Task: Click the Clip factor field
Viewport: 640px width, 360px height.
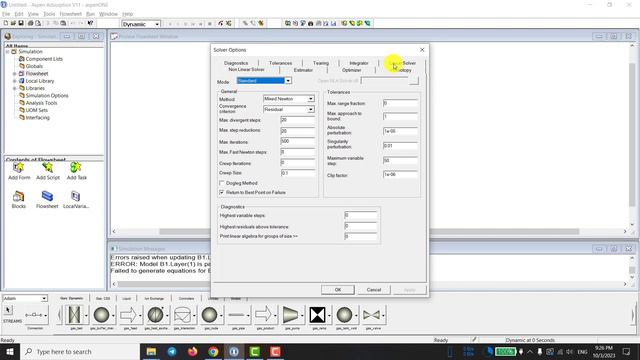Action: (x=400, y=174)
